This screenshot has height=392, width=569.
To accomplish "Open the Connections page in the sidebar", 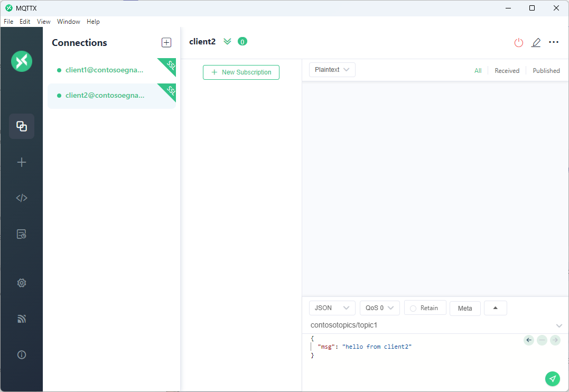I will click(22, 126).
